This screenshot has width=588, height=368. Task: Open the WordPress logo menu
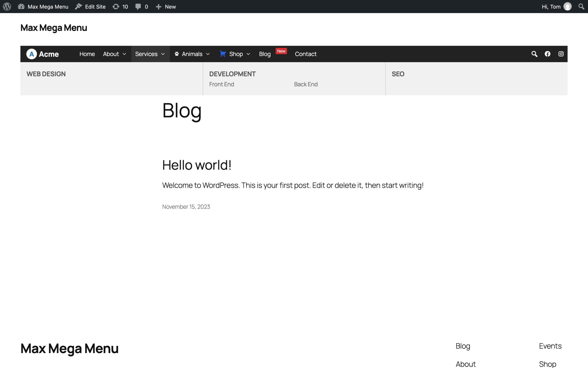coord(7,7)
